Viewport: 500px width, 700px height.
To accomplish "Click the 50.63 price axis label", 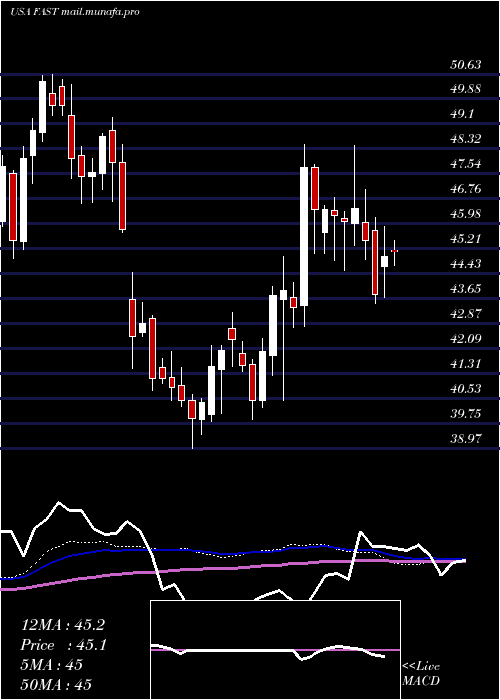I will click(x=466, y=65).
